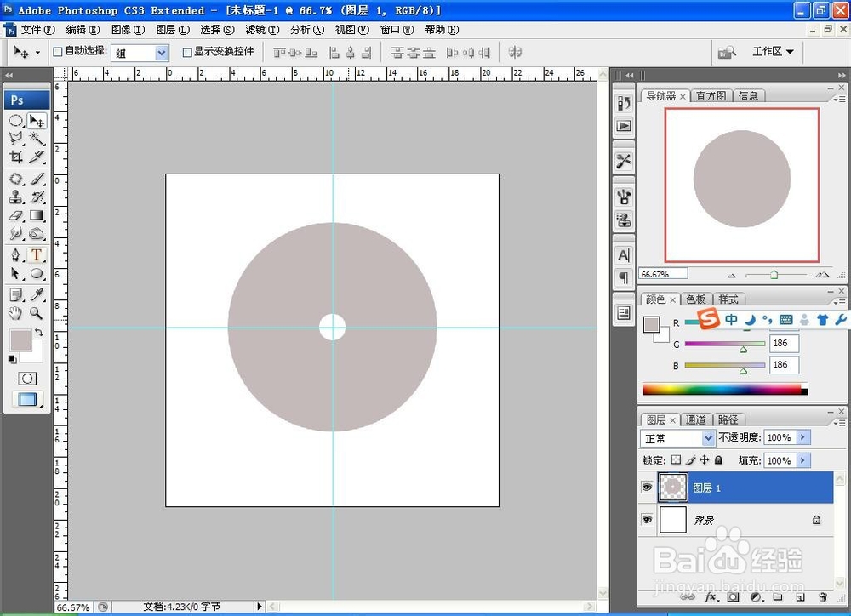Viewport: 851px width, 616px height.
Task: Open the 工作区 workspace dropdown
Action: (773, 52)
